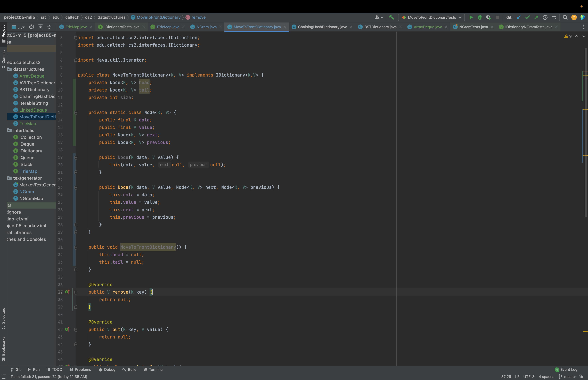Push commits with green up-right arrow
588x380 pixels.
coord(536,17)
